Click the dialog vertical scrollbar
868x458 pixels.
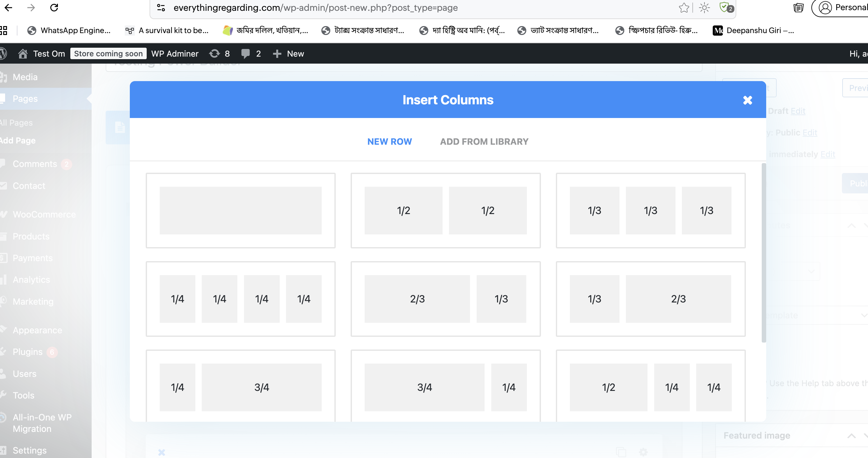coord(764,253)
